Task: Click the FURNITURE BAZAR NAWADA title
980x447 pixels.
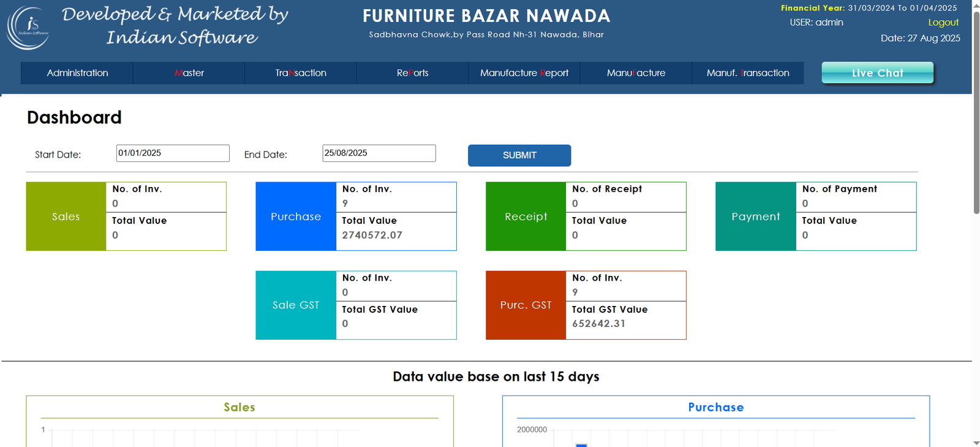Action: click(x=486, y=16)
